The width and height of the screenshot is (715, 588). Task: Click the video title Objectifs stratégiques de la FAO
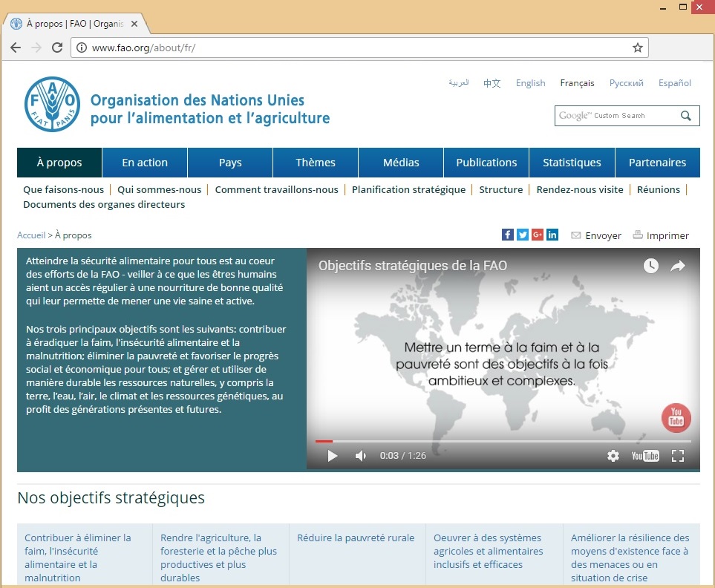pos(413,265)
